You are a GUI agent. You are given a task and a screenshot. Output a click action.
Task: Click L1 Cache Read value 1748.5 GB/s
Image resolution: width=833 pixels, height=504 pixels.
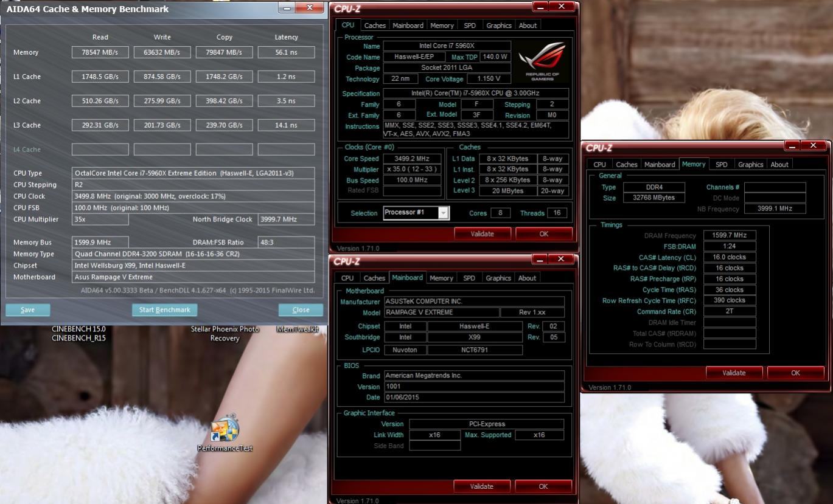(100, 77)
